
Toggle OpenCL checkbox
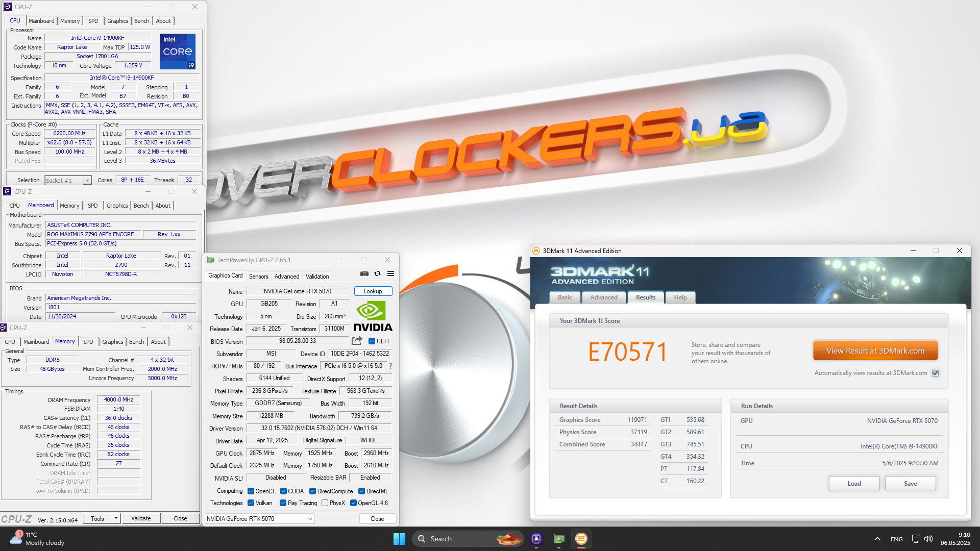[x=251, y=491]
